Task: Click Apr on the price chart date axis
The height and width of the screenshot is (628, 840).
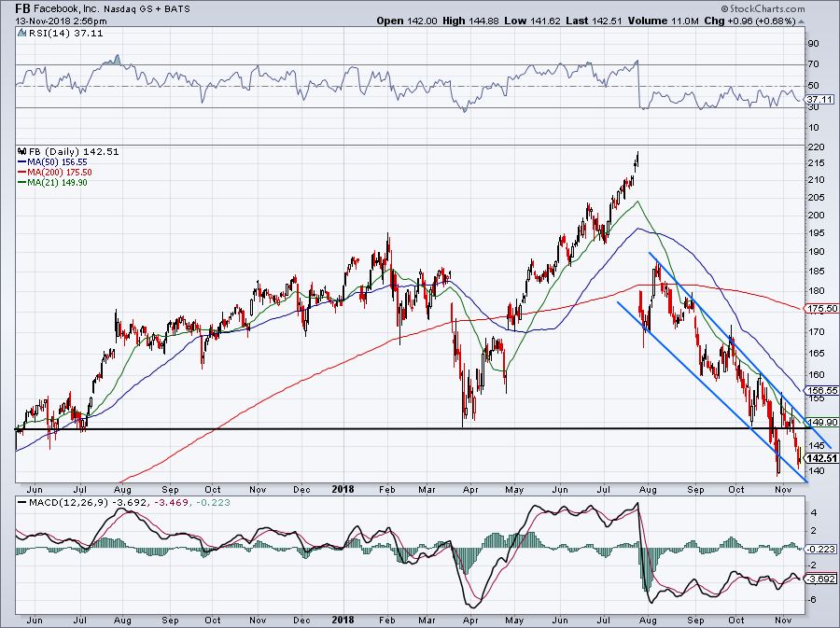Action: 470,489
